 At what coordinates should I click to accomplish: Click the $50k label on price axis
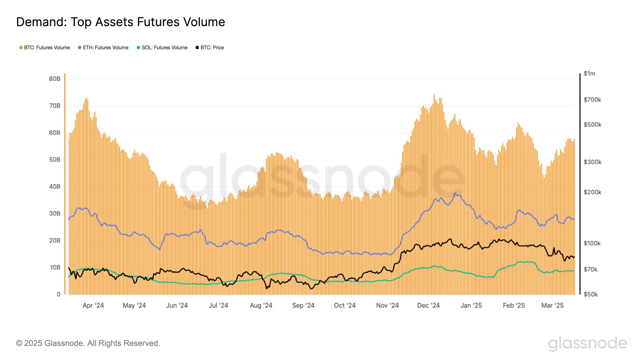tap(590, 294)
